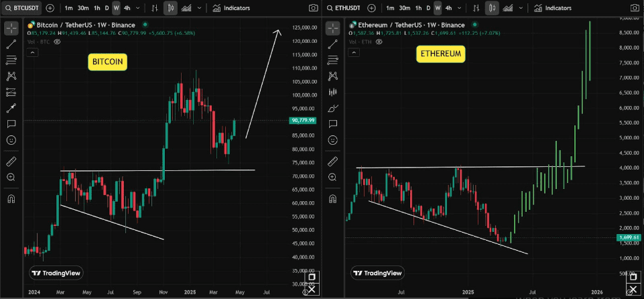Select the emoji sticker tool on Ethereum chart
Screen dimensions: 644x299
click(333, 140)
